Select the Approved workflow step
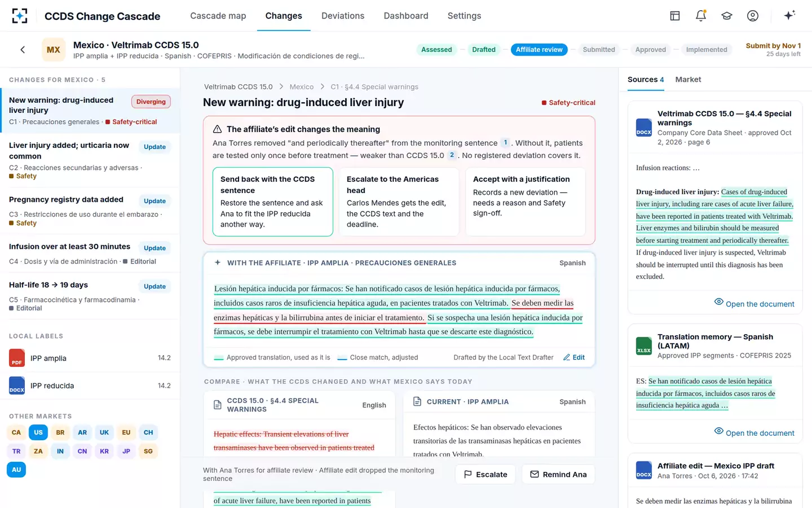This screenshot has height=508, width=812. (x=651, y=50)
